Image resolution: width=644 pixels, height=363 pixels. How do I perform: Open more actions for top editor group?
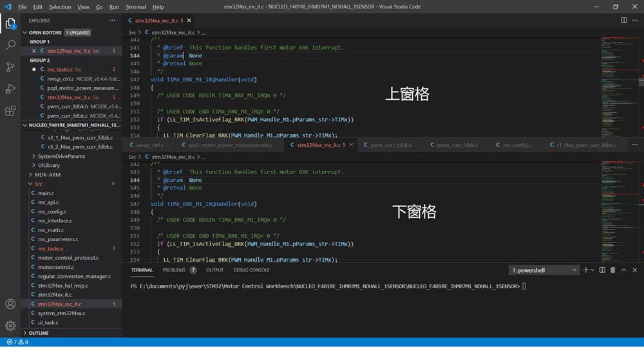[x=634, y=20]
